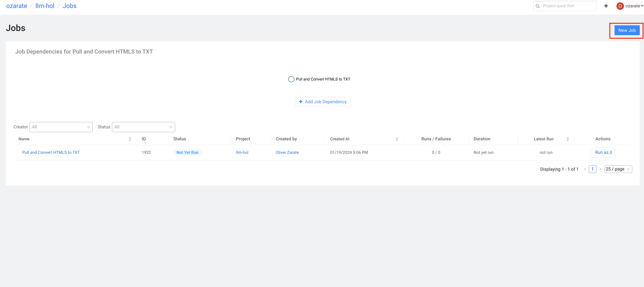
Task: Navigate to ozarate breadcrumb
Action: [16, 6]
